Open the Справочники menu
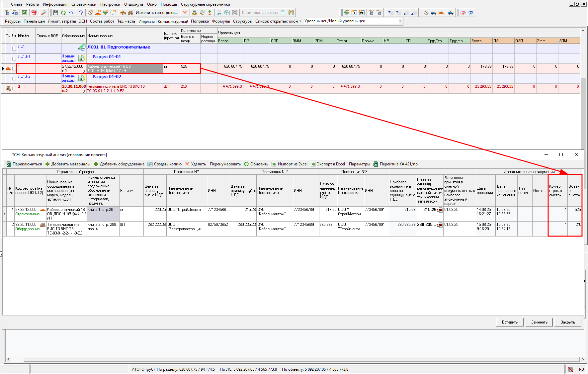This screenshot has height=374, width=588. [84, 4]
